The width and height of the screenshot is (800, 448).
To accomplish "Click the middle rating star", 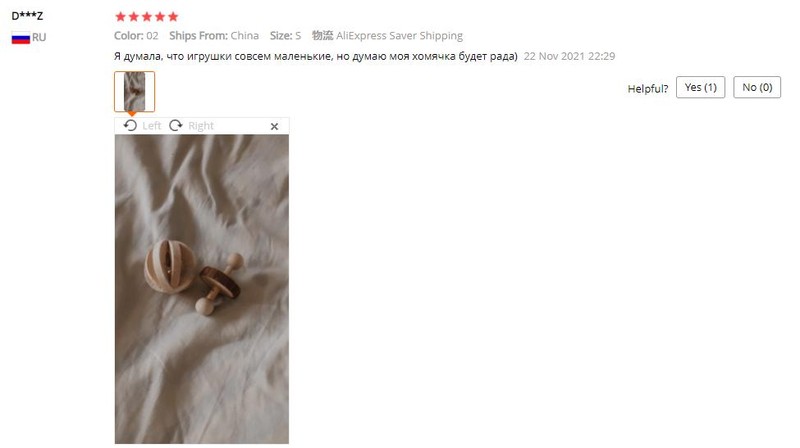I will click(x=147, y=17).
